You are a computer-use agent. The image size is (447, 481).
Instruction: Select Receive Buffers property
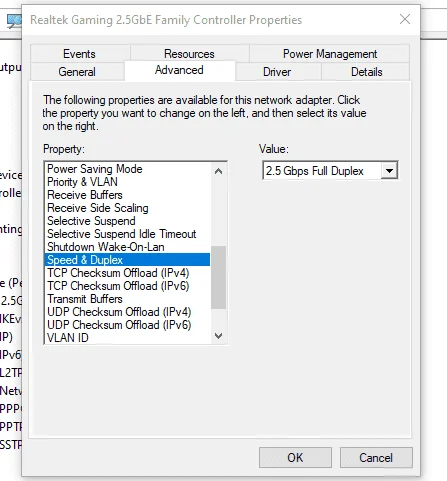(x=127, y=195)
